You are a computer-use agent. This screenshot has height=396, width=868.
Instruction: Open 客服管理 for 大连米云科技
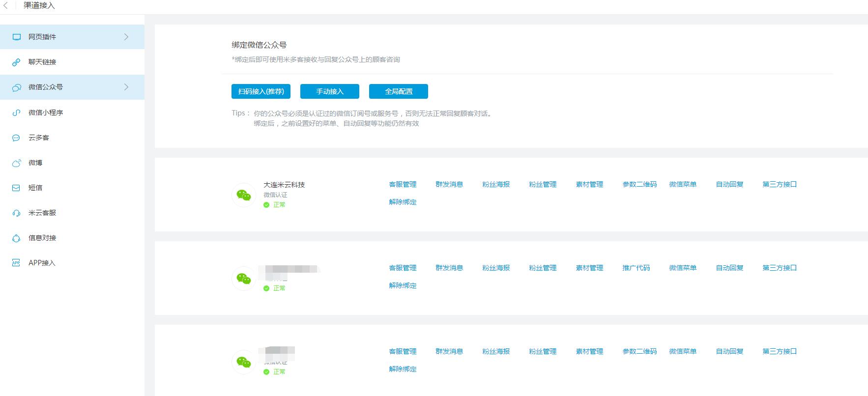pyautogui.click(x=403, y=184)
